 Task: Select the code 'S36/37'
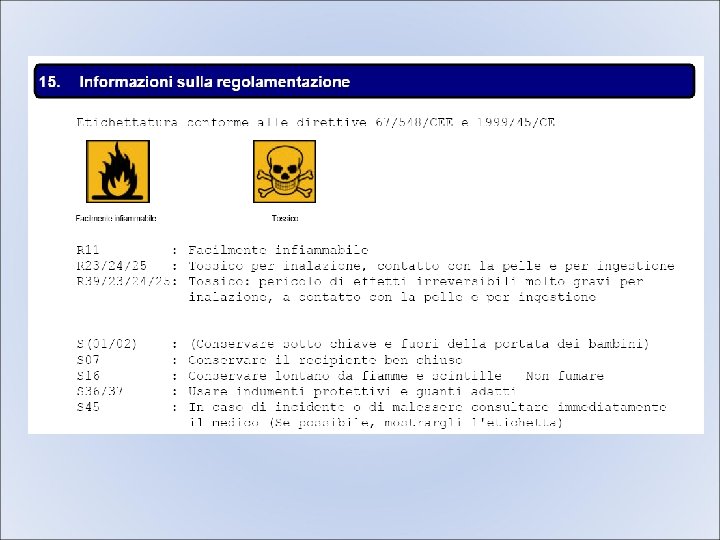100,391
